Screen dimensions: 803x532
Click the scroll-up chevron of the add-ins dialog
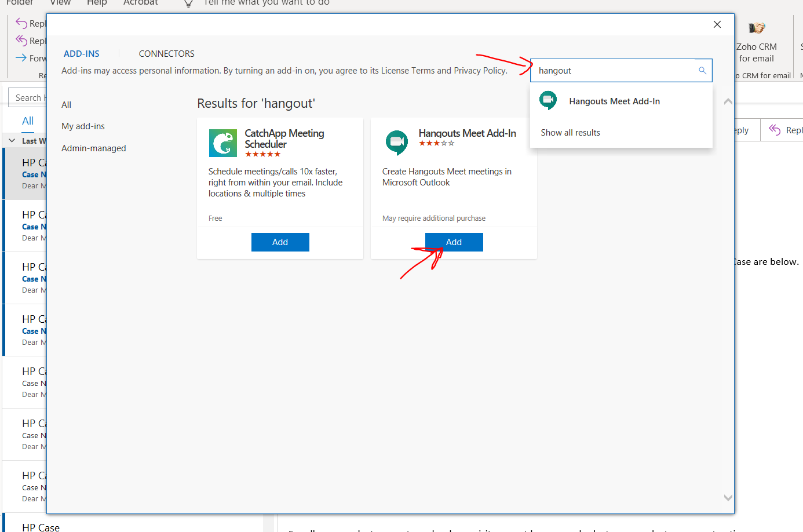pyautogui.click(x=728, y=101)
